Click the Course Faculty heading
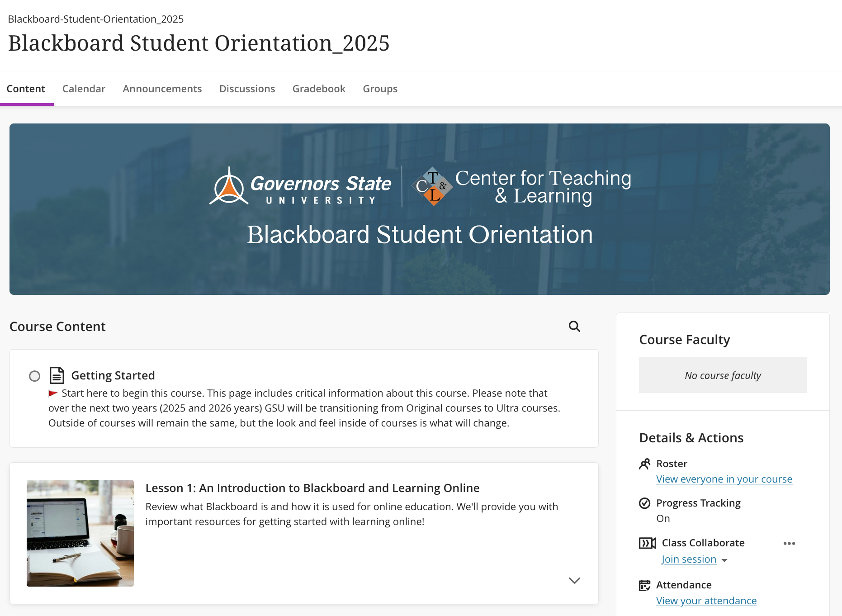This screenshot has height=616, width=842. (x=685, y=340)
